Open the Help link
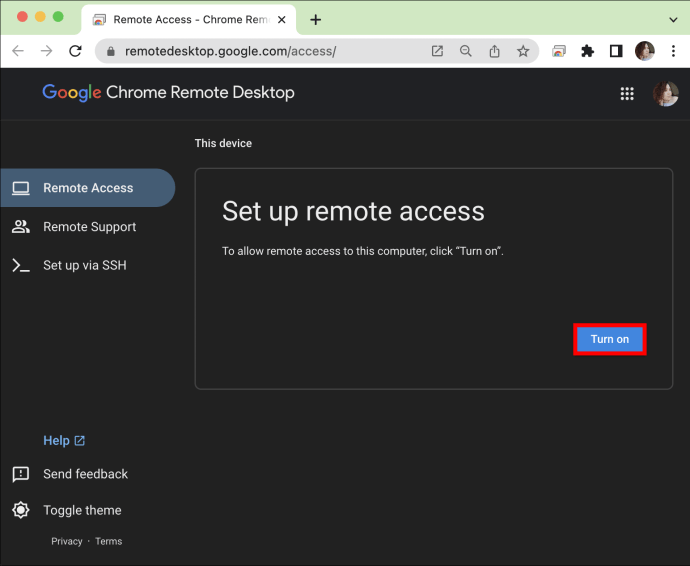The height and width of the screenshot is (566, 690). pos(56,441)
